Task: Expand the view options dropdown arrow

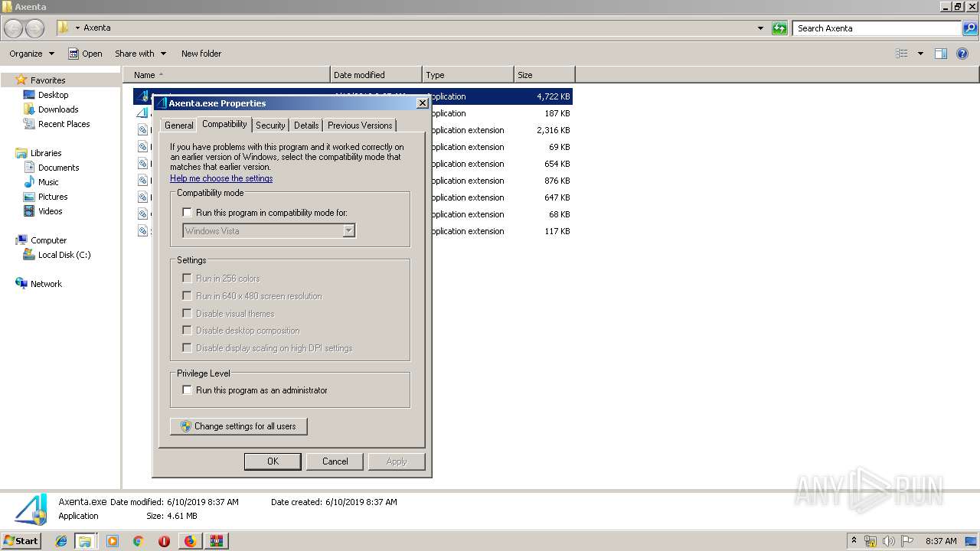Action: tap(920, 54)
